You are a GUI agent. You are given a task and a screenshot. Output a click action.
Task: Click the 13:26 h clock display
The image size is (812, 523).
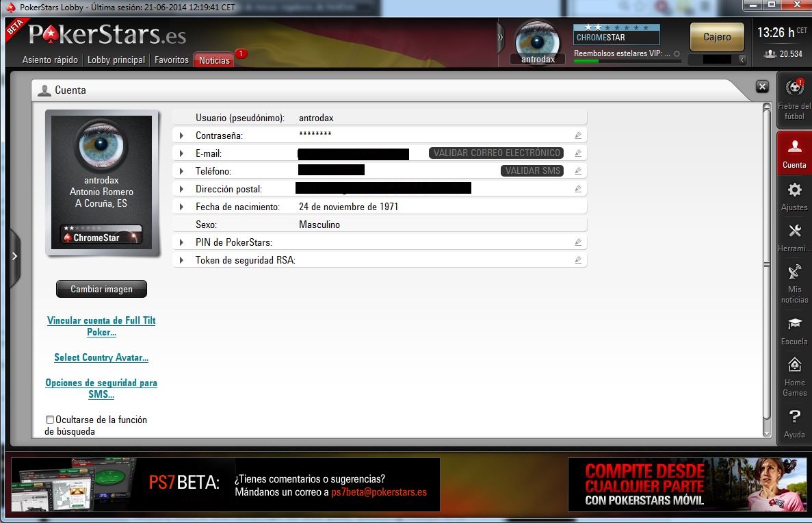click(776, 33)
